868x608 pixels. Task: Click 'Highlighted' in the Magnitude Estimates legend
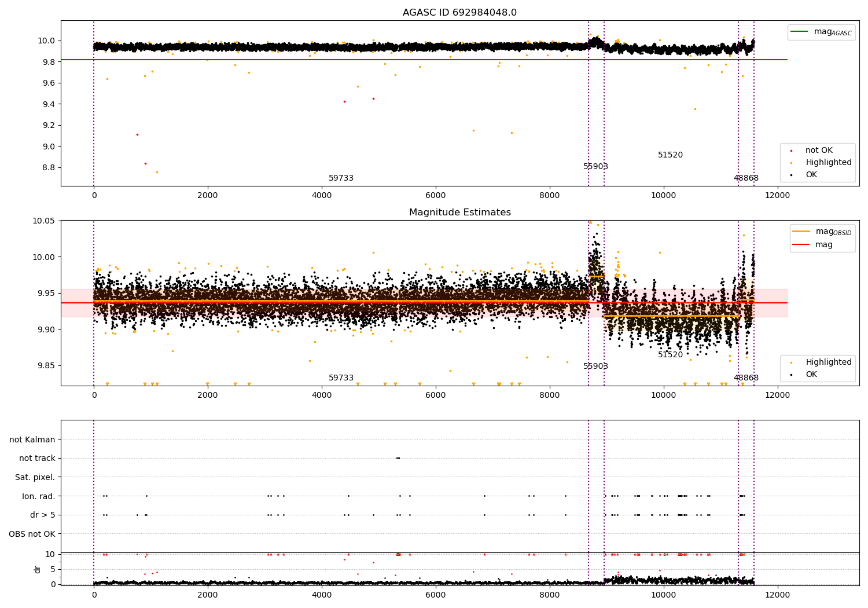pyautogui.click(x=828, y=362)
